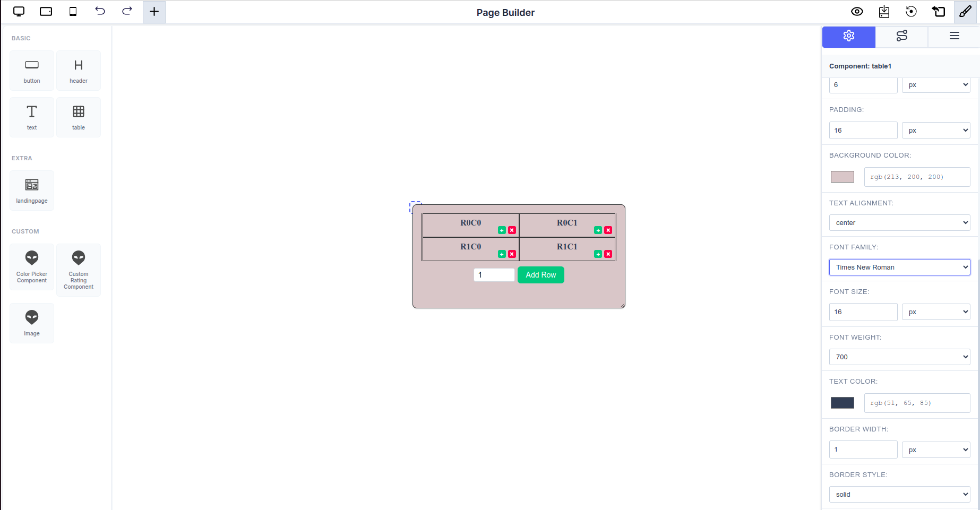Add cell with R0C0 green plus
Image resolution: width=980 pixels, height=510 pixels.
[x=502, y=230]
